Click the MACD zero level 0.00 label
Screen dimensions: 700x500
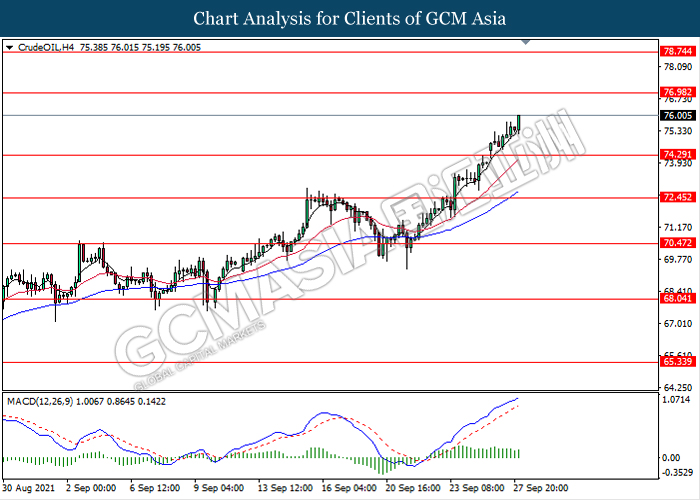point(671,458)
